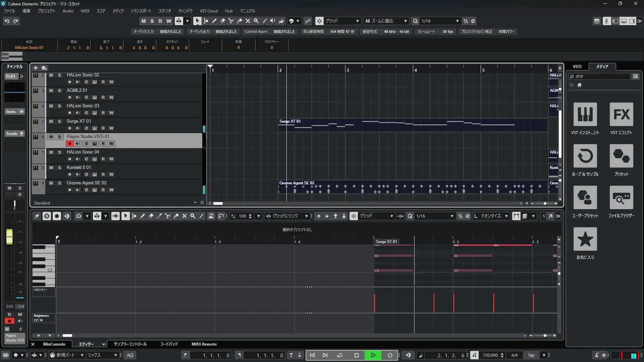Open the トランスポート menu
The height and width of the screenshot is (362, 644).
(141, 11)
